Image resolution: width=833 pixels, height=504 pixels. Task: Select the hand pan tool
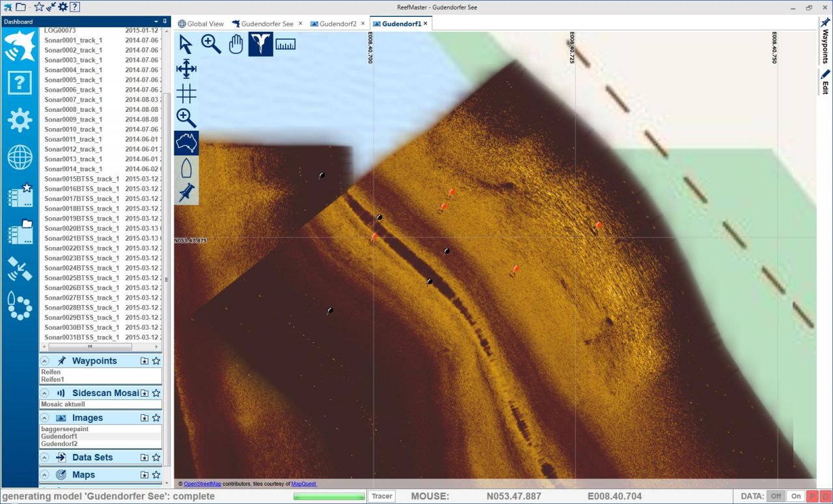point(236,44)
